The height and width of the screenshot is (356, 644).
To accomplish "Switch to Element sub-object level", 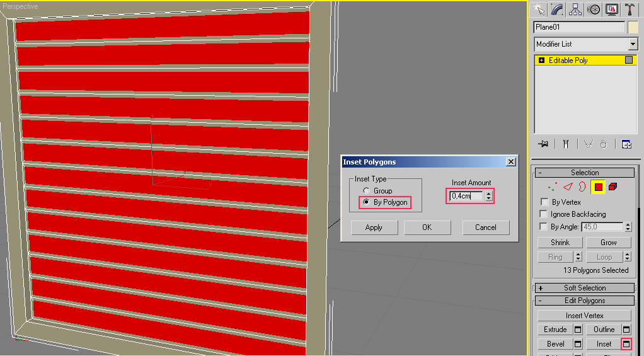I will (612, 187).
